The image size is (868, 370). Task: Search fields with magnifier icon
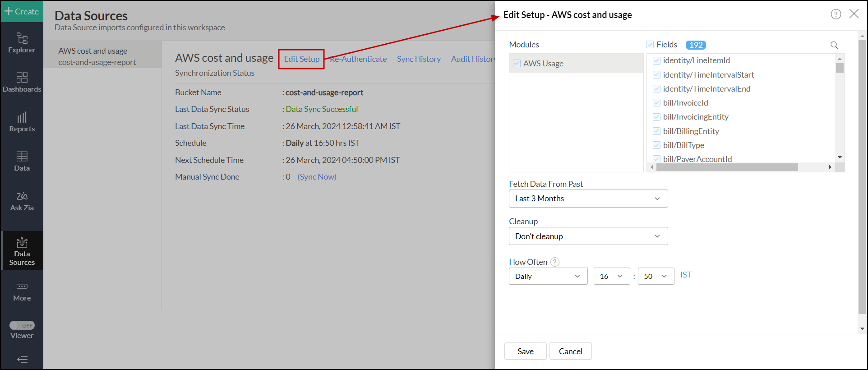click(834, 45)
